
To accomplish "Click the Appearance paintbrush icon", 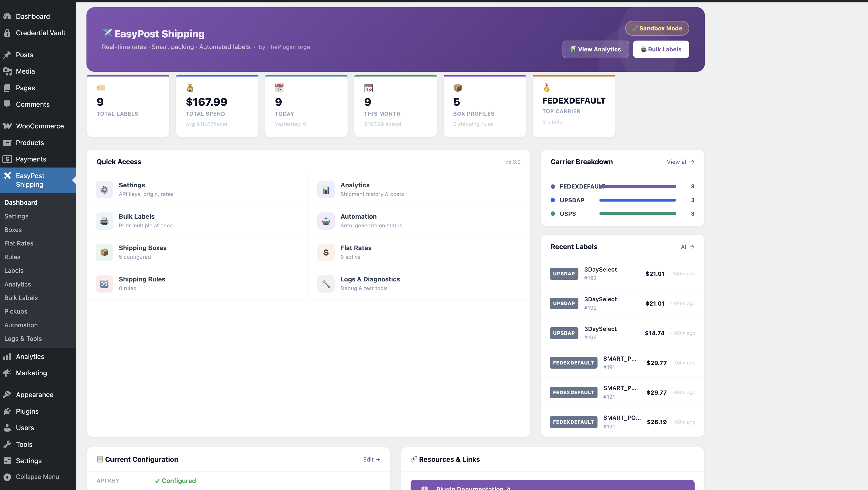I will (7, 394).
